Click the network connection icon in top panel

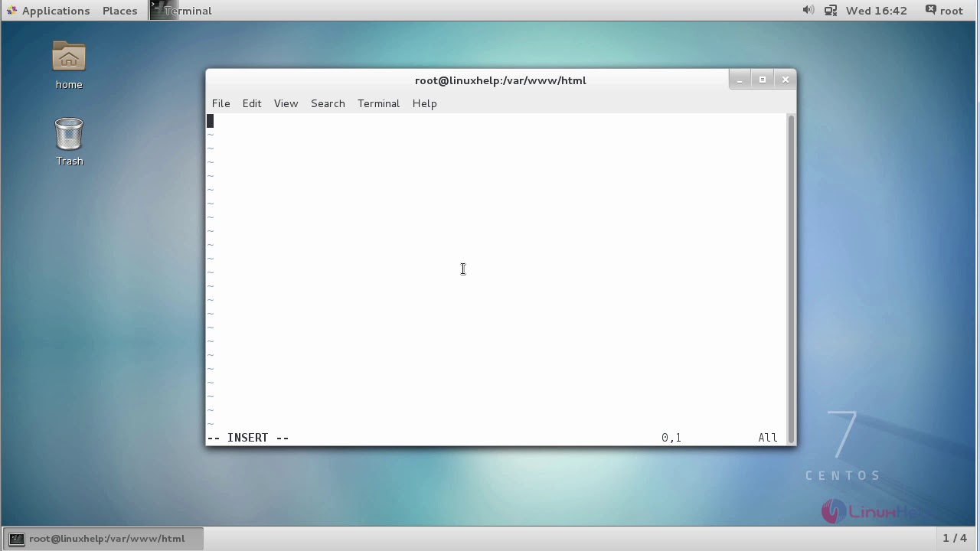[x=831, y=10]
